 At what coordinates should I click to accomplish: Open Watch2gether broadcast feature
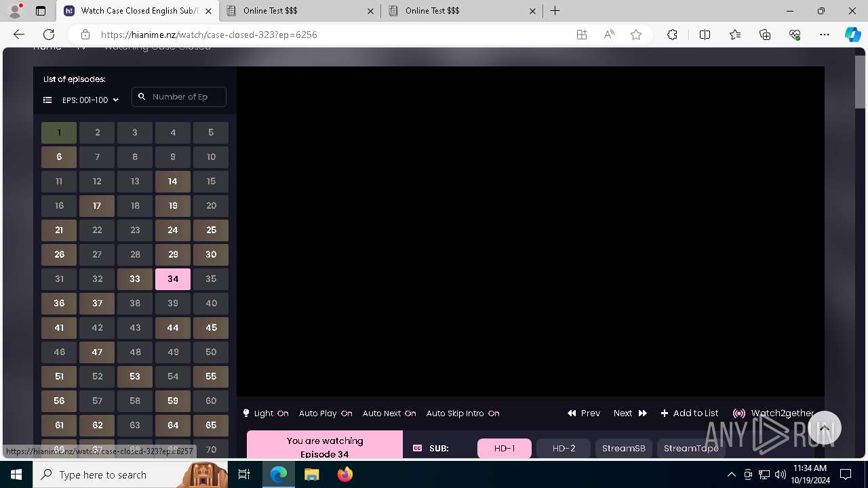774,413
